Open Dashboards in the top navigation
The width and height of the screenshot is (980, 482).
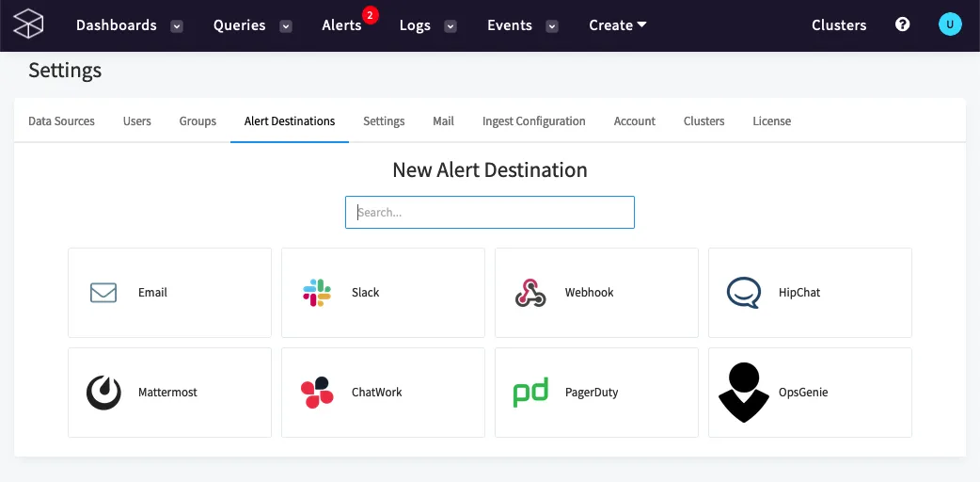click(117, 25)
